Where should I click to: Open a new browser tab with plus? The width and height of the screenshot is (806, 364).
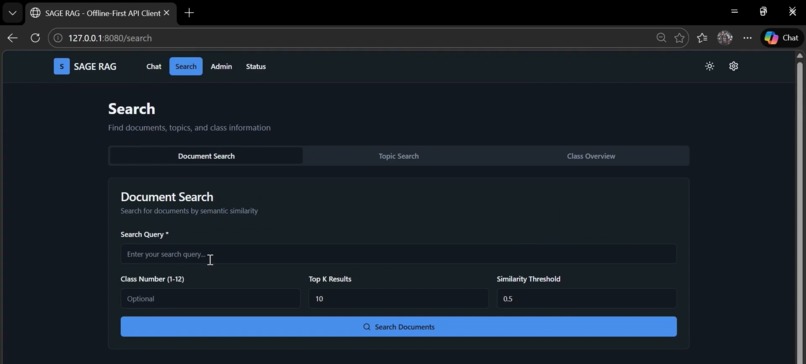pos(189,13)
